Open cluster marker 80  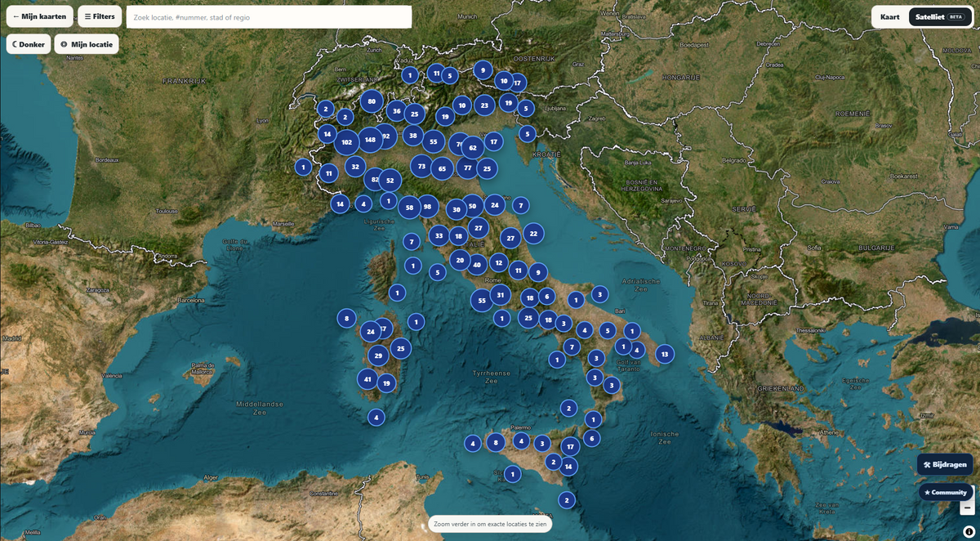(x=372, y=102)
